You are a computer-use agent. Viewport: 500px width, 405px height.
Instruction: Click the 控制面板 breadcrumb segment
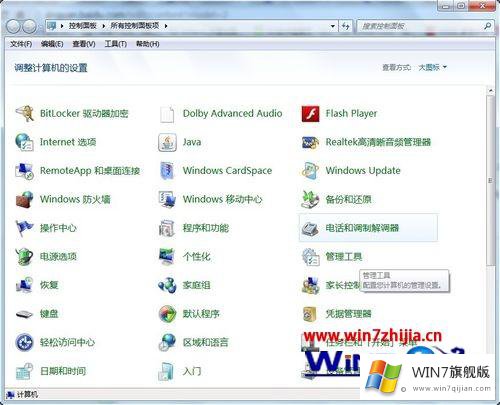click(x=83, y=26)
